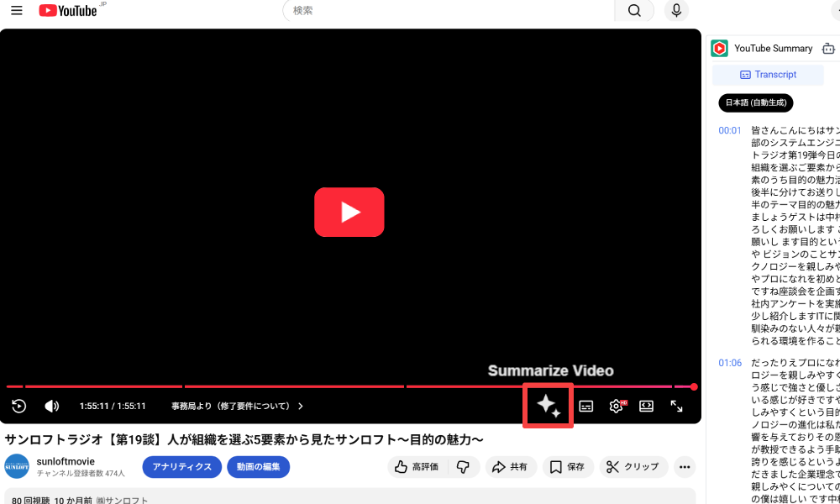Screen dimensions: 840x504
Task: Click the replay video icon
Action: (19, 406)
